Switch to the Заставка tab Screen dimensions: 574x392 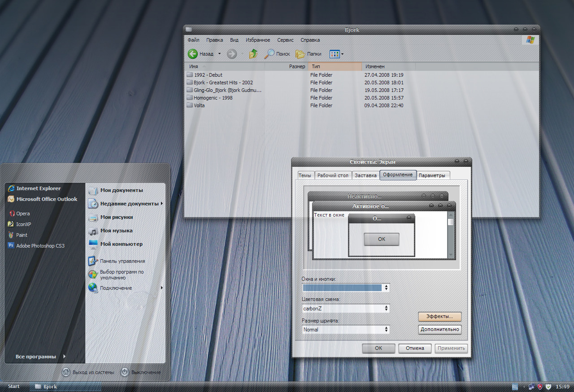(365, 175)
